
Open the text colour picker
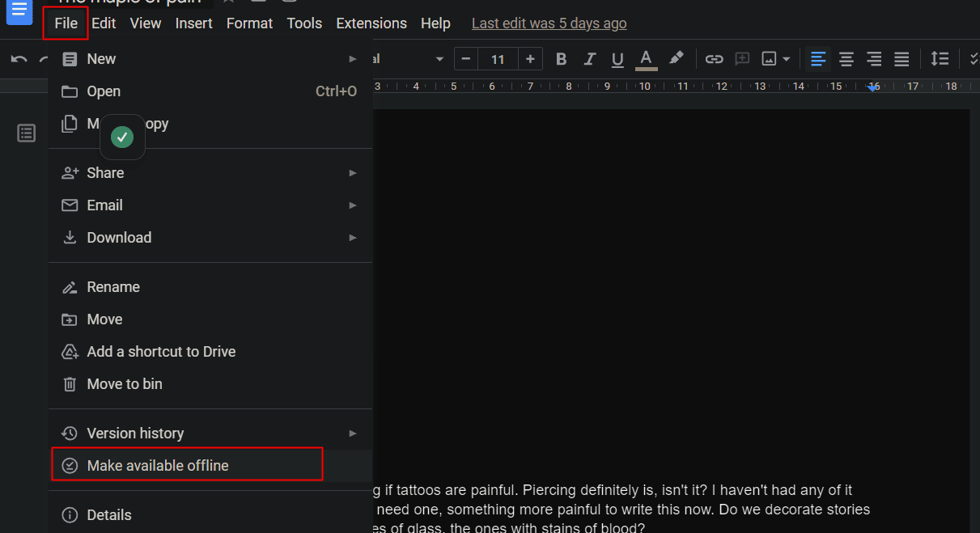[646, 59]
